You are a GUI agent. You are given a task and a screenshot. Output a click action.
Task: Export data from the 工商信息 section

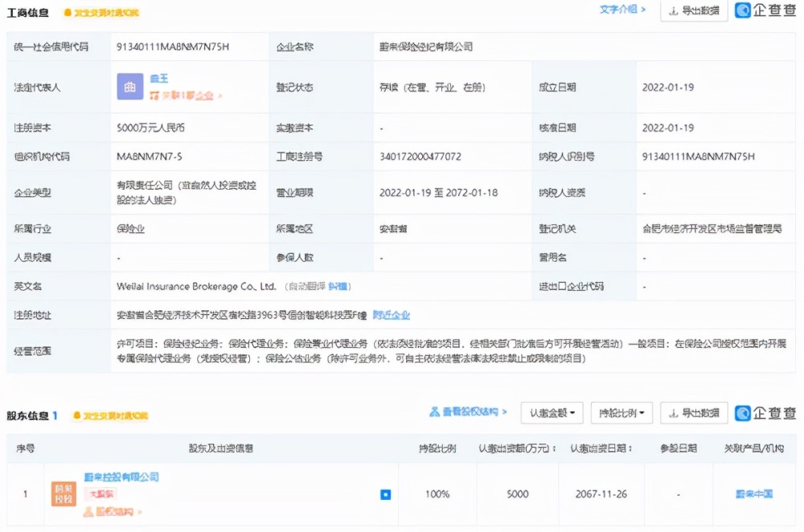coord(695,10)
